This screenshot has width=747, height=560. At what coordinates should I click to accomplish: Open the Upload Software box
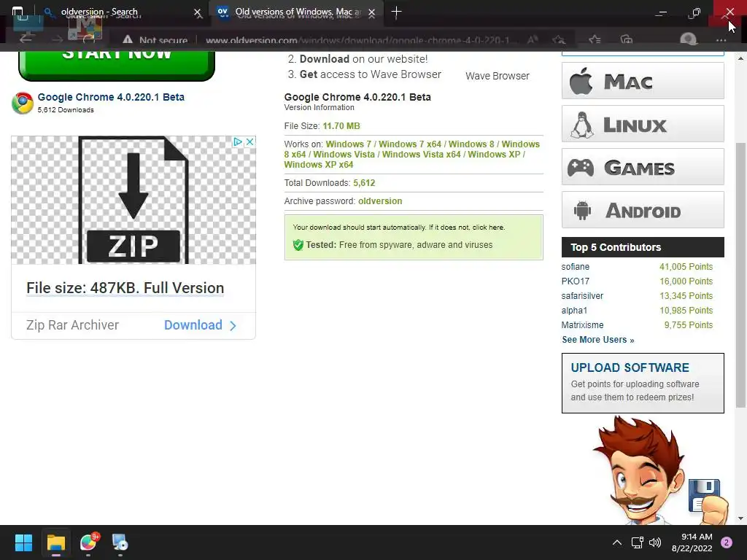(643, 383)
